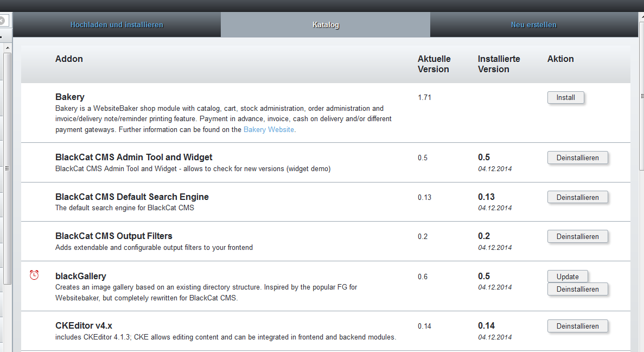
Task: Click the left panel vertical scrollbar thumb
Action: (x=8, y=168)
